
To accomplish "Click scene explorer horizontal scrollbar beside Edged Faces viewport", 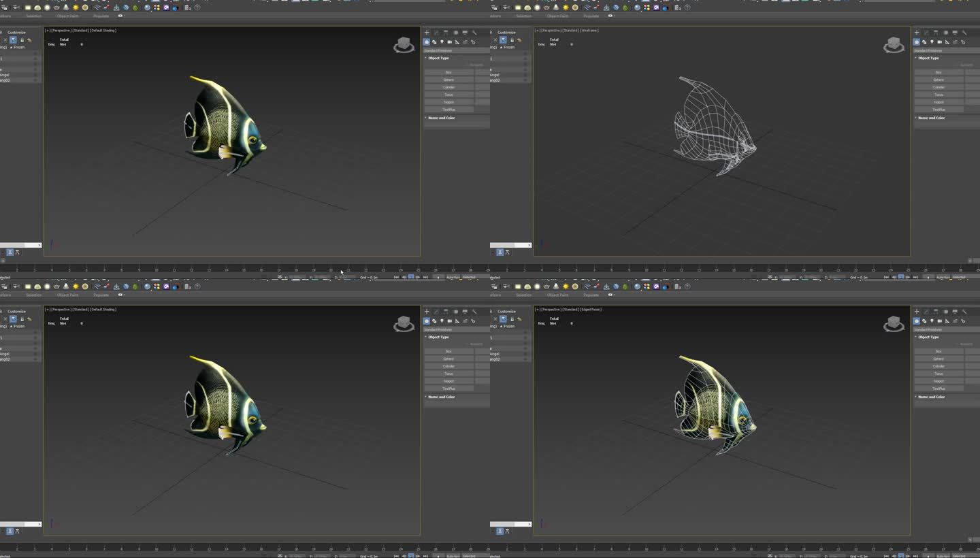I will pos(510,524).
